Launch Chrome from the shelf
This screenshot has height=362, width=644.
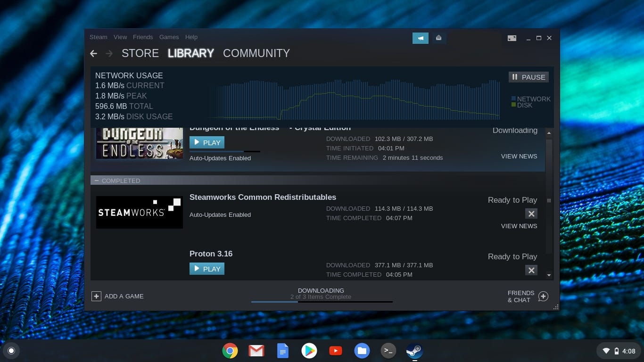(230, 351)
